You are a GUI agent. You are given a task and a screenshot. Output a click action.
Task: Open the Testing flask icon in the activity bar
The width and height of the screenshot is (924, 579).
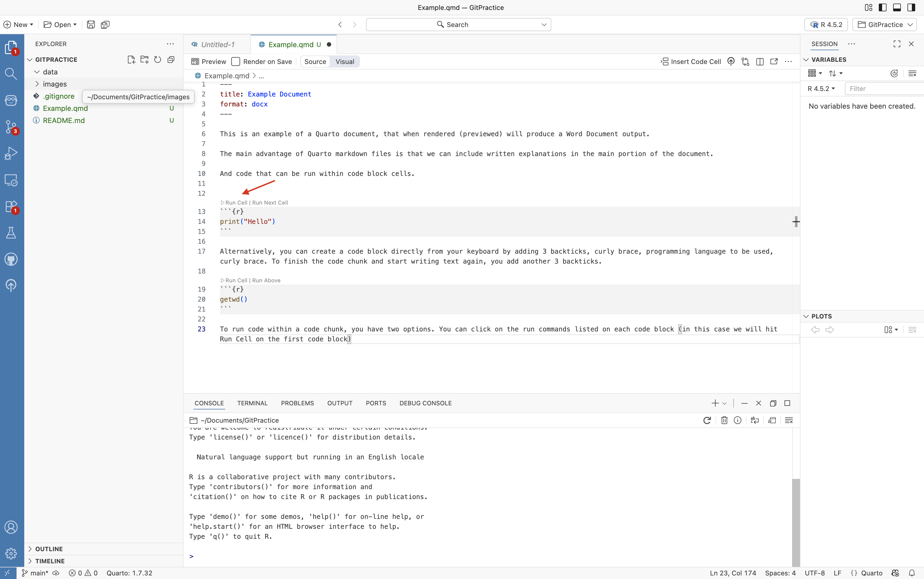[11, 233]
